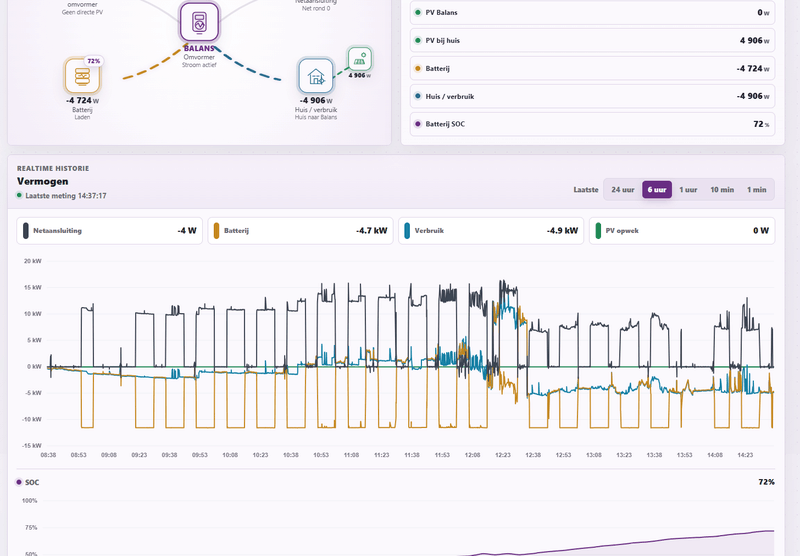The width and height of the screenshot is (800, 556).
Task: Select the 10 min time range
Action: coord(722,190)
